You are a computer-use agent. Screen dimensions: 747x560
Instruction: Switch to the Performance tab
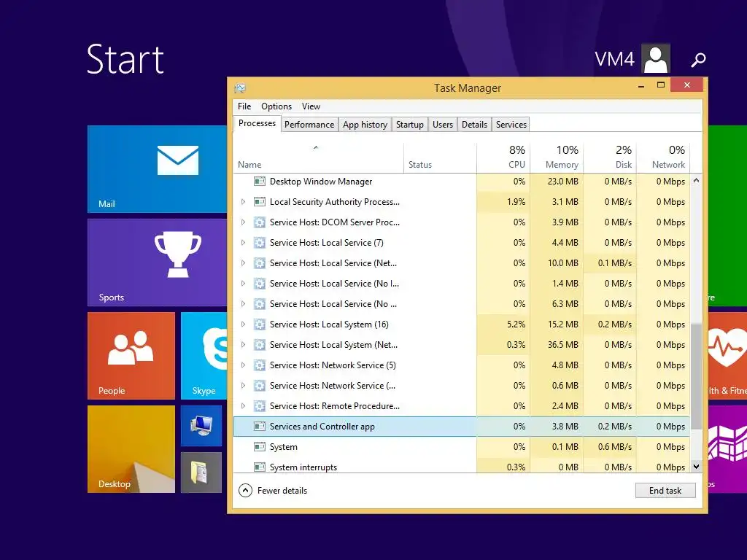coord(309,124)
